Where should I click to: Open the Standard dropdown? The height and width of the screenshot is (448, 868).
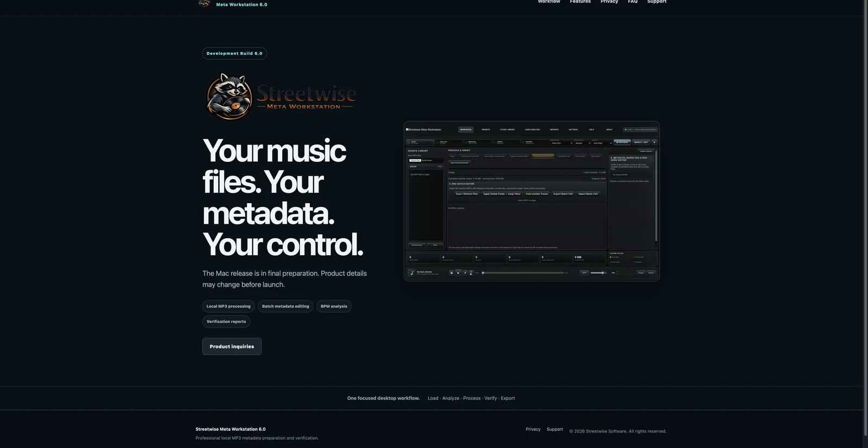(582, 143)
